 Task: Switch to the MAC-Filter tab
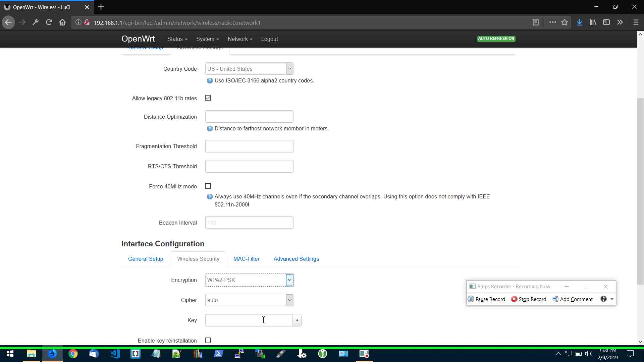(x=246, y=259)
